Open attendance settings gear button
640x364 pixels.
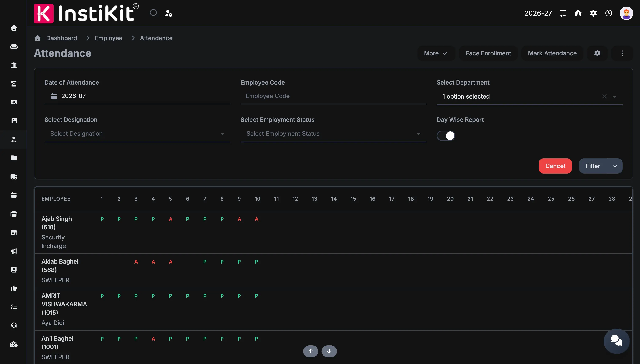coord(597,53)
